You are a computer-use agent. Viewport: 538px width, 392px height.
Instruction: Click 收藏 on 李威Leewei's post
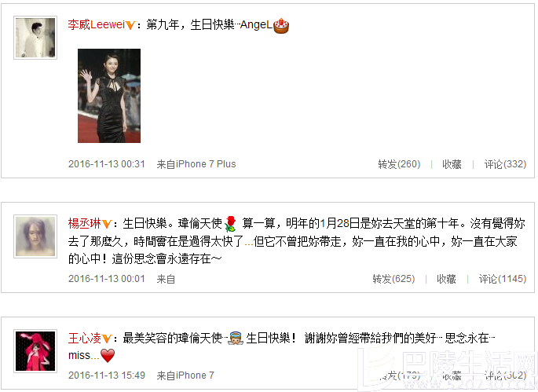coord(452,164)
